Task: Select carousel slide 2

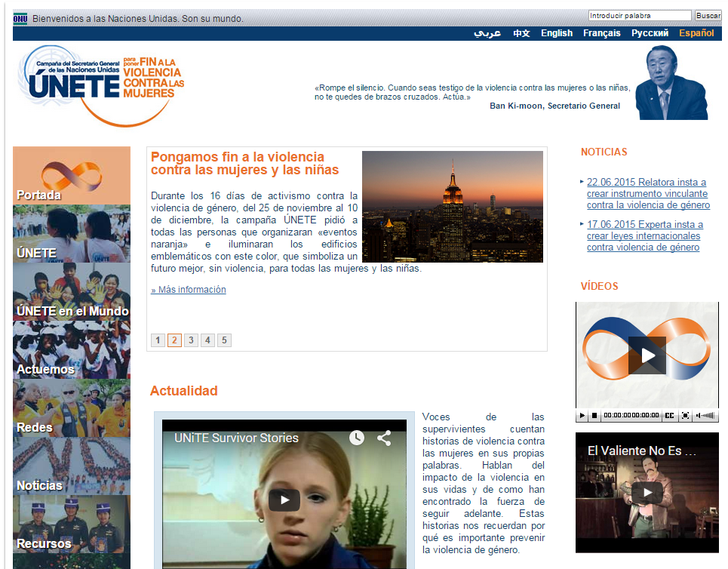Action: [x=174, y=340]
